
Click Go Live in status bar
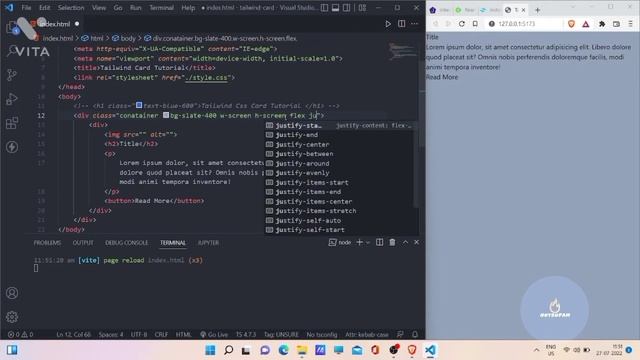214,335
